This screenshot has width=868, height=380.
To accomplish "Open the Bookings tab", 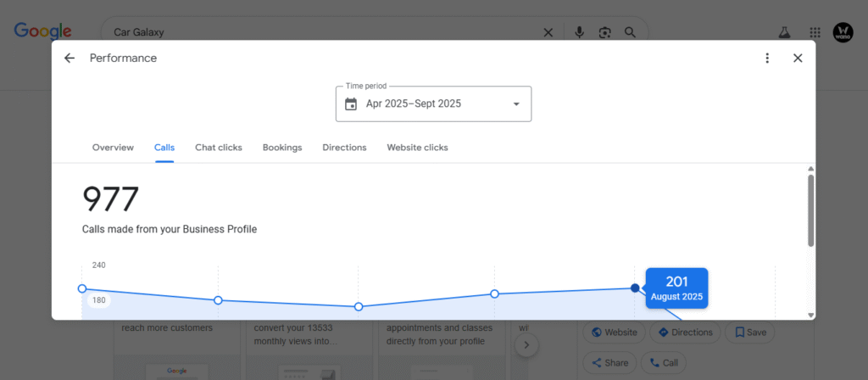I will click(x=281, y=148).
